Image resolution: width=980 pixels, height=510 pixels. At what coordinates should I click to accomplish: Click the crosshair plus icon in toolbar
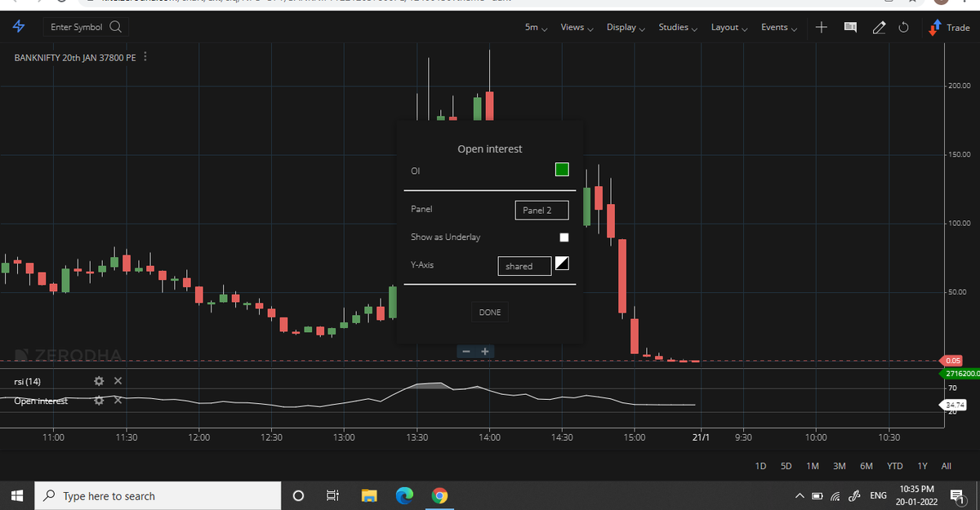tap(822, 27)
